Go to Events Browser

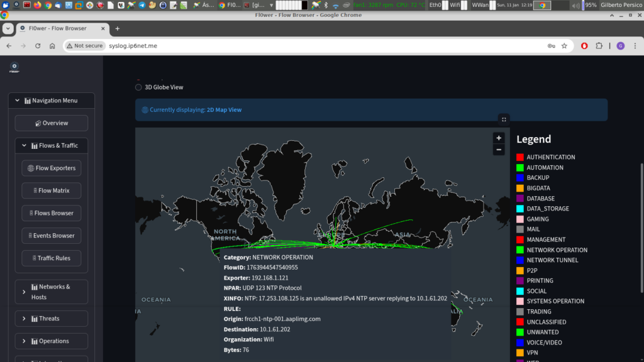(x=51, y=236)
